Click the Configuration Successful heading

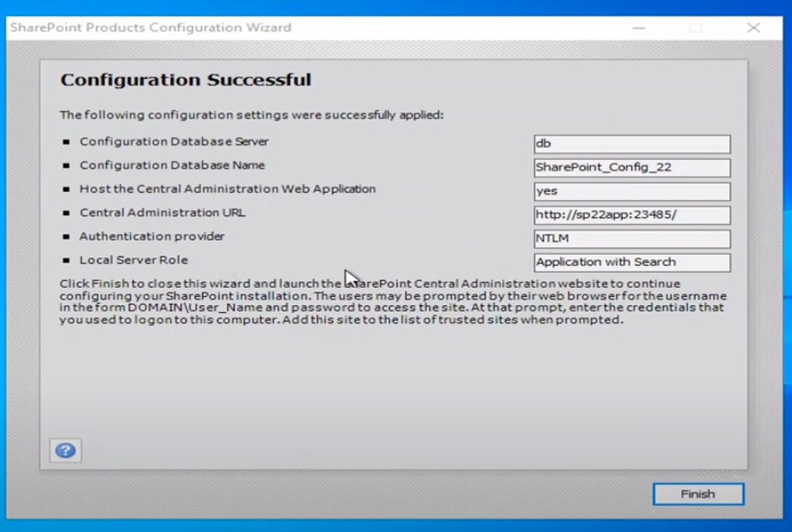[x=185, y=80]
